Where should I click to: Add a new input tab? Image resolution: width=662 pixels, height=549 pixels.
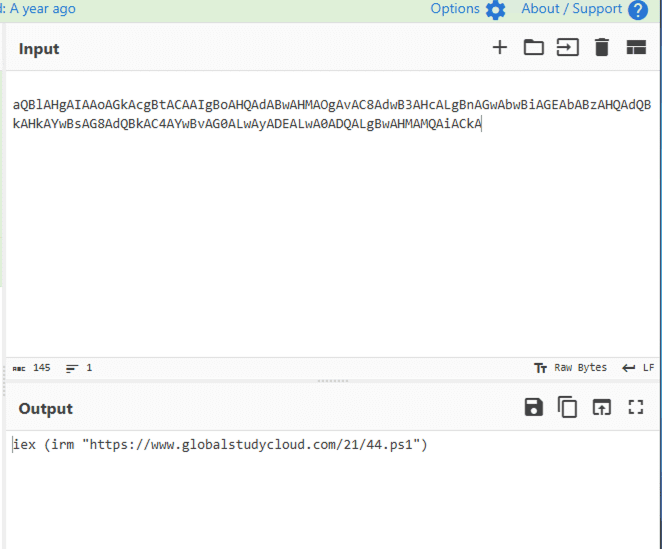(x=500, y=48)
